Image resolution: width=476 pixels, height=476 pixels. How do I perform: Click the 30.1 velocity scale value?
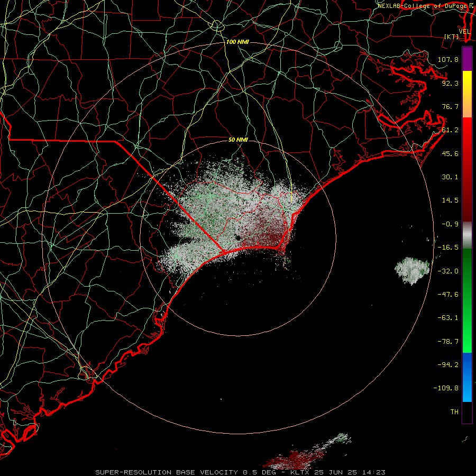coord(450,177)
